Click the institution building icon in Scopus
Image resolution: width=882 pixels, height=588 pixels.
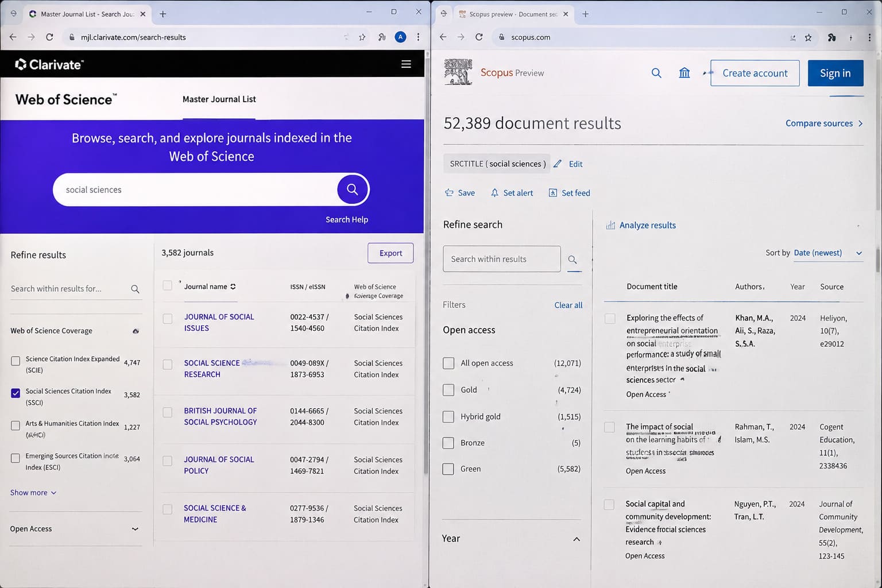click(684, 73)
